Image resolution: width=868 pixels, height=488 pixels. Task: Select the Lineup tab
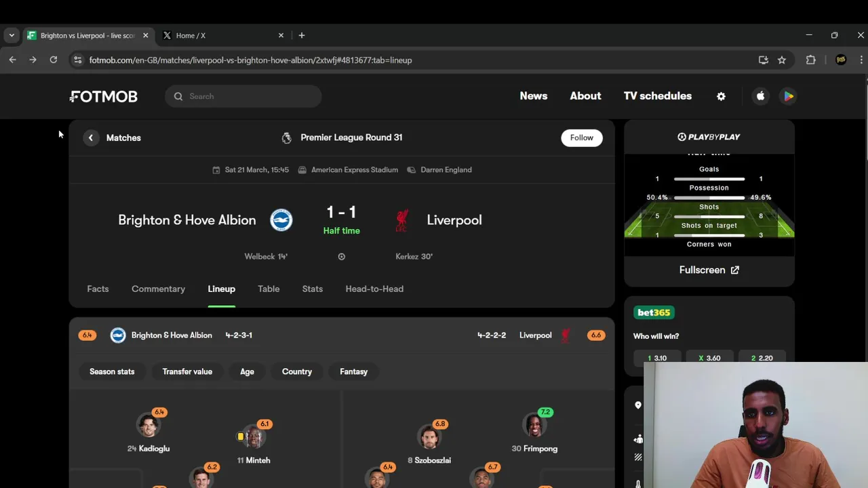(x=221, y=289)
